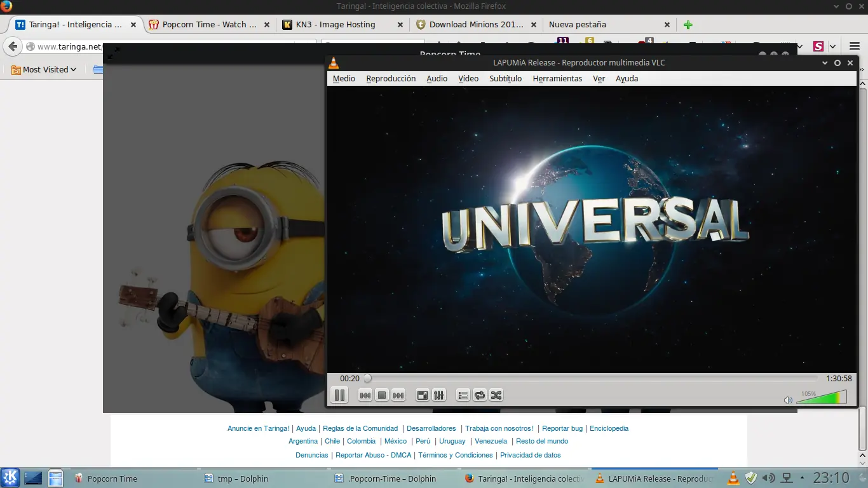Open the file manager from taskbar

[56, 478]
